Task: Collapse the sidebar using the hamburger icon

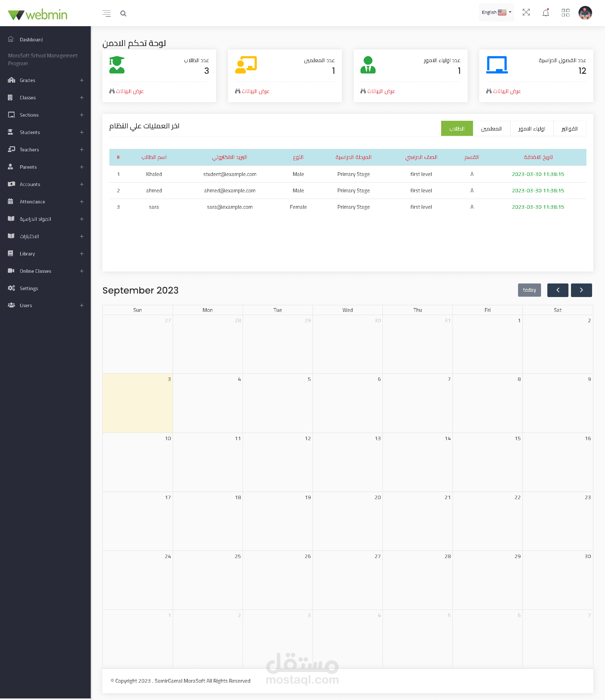Action: (x=107, y=13)
